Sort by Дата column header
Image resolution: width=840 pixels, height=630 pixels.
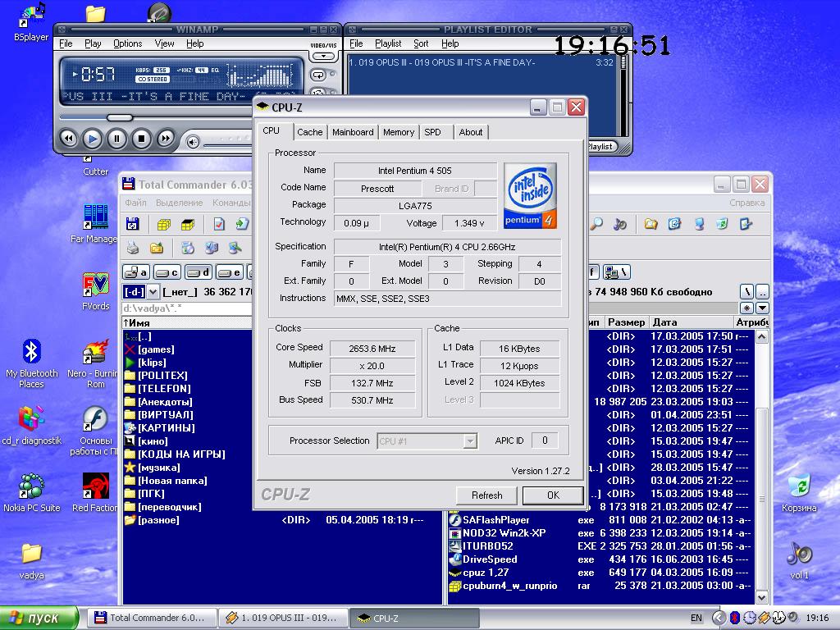click(x=691, y=322)
